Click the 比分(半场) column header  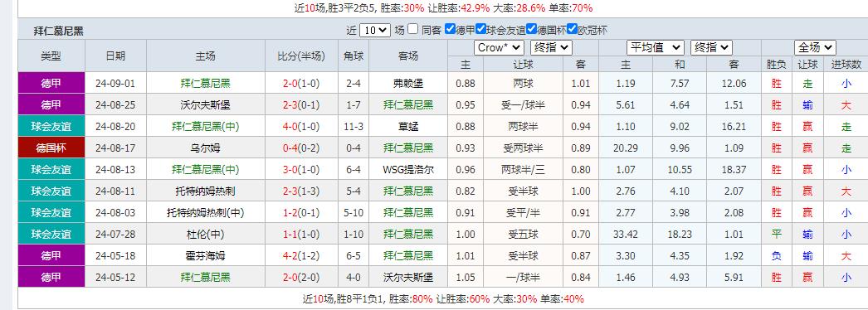(301, 56)
